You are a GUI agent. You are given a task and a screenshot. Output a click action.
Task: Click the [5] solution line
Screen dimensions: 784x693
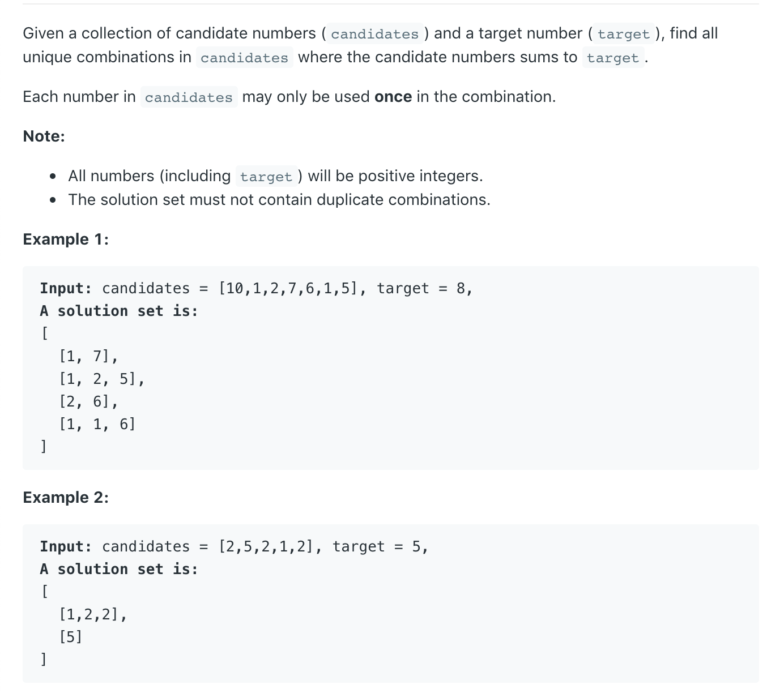[71, 638]
